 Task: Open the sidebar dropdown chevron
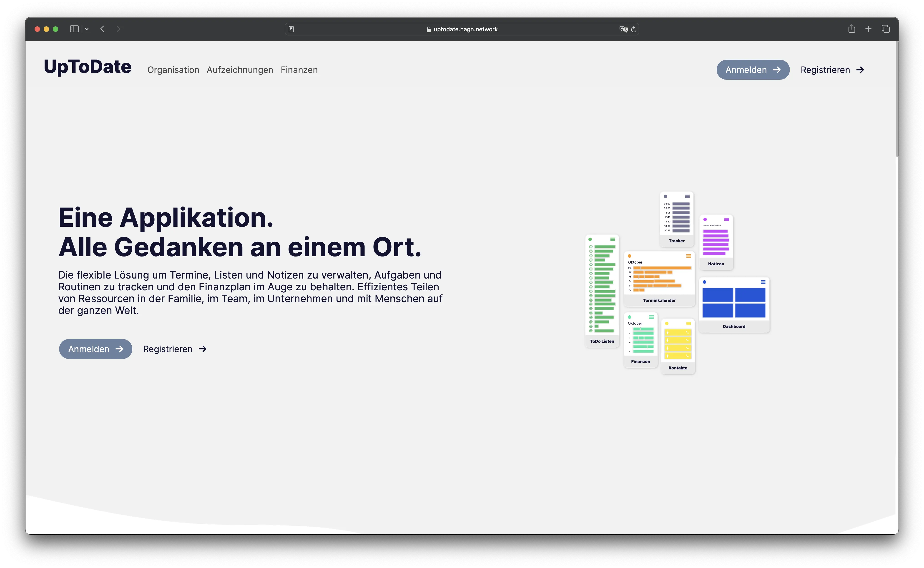[x=87, y=29]
